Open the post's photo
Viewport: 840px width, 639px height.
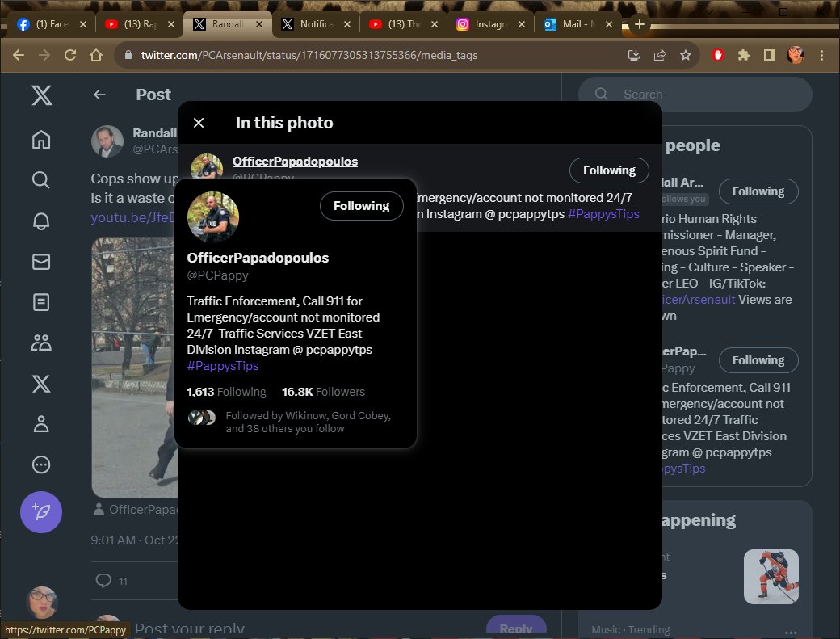coord(134,368)
